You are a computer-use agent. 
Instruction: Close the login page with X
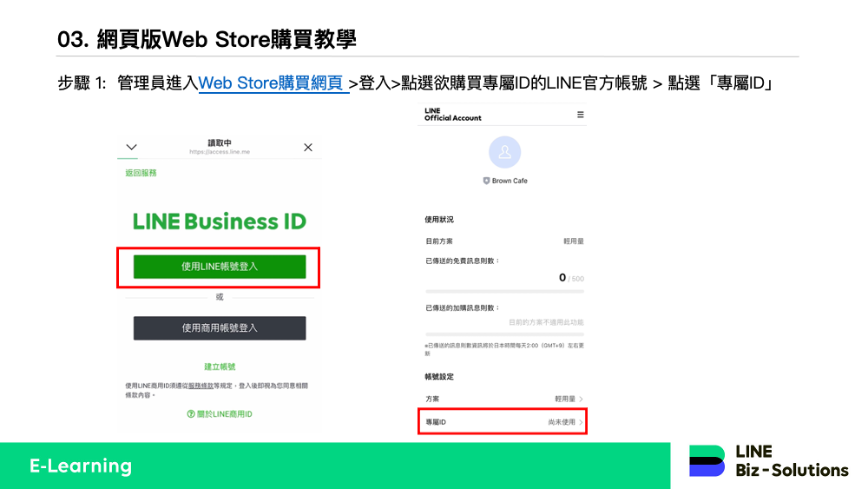307,148
